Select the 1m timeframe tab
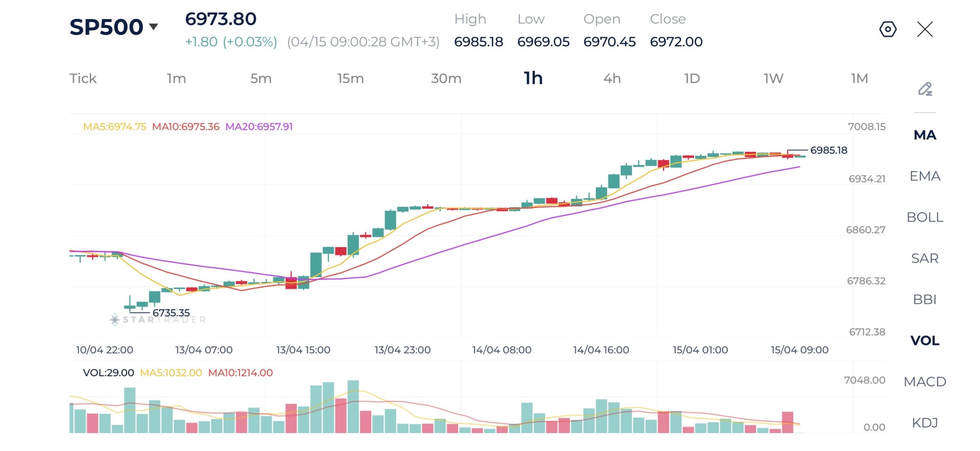980x451 pixels. pos(176,79)
